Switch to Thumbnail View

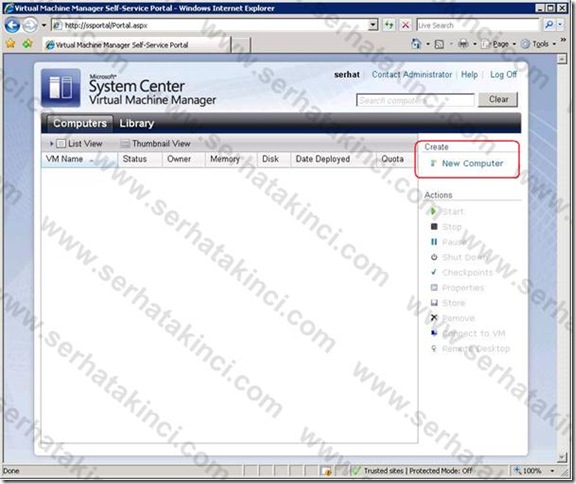click(x=156, y=144)
